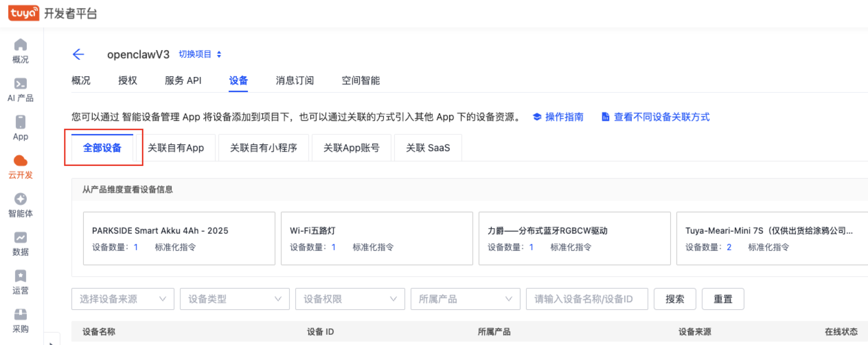Switch to the 消息订阅 tab
The image size is (868, 345).
295,81
